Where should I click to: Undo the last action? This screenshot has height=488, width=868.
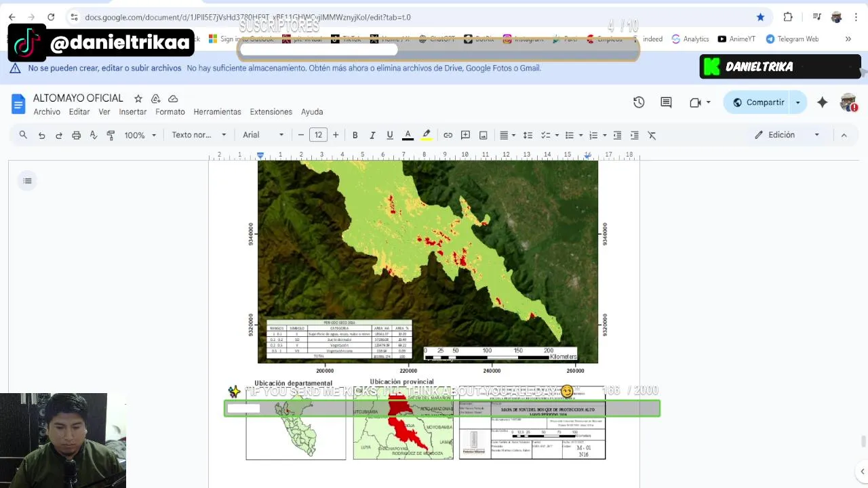pyautogui.click(x=41, y=135)
